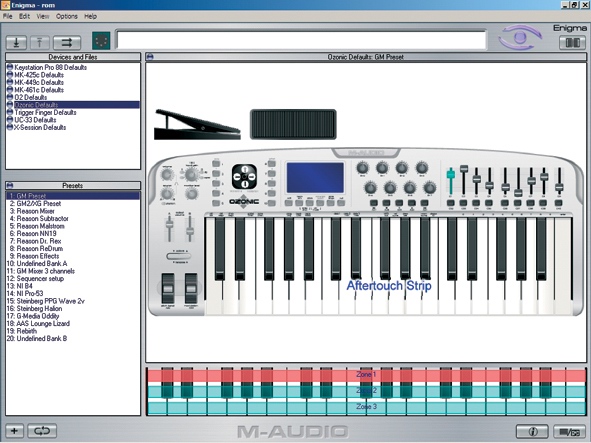
Task: Select preset 10: Undefined Bank A
Action: (x=37, y=264)
